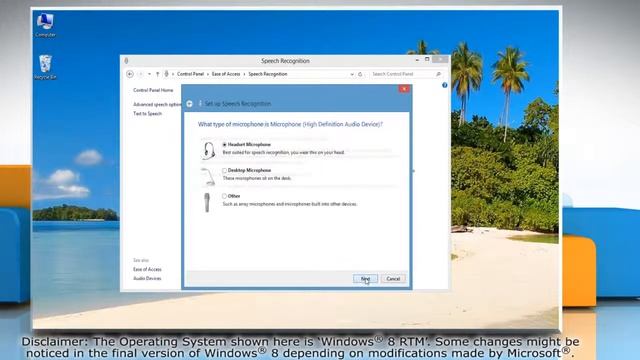
Task: Open the Recycle Bin desktop icon
Action: tap(45, 67)
